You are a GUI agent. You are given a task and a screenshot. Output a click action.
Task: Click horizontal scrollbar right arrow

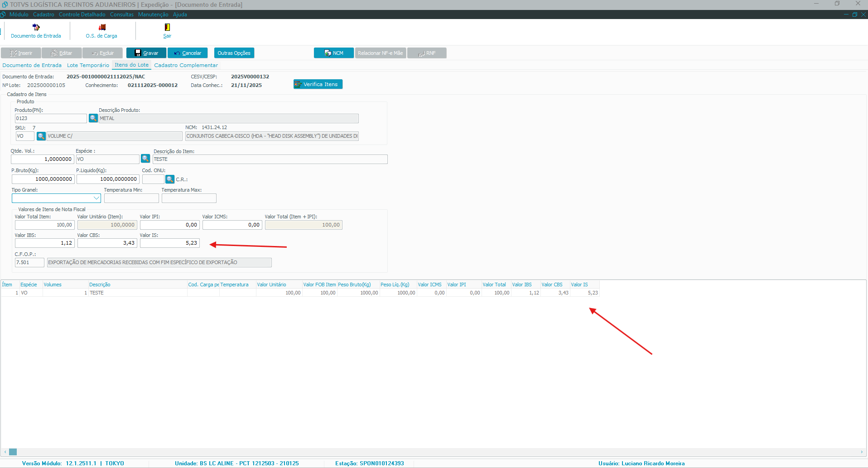[862, 452]
